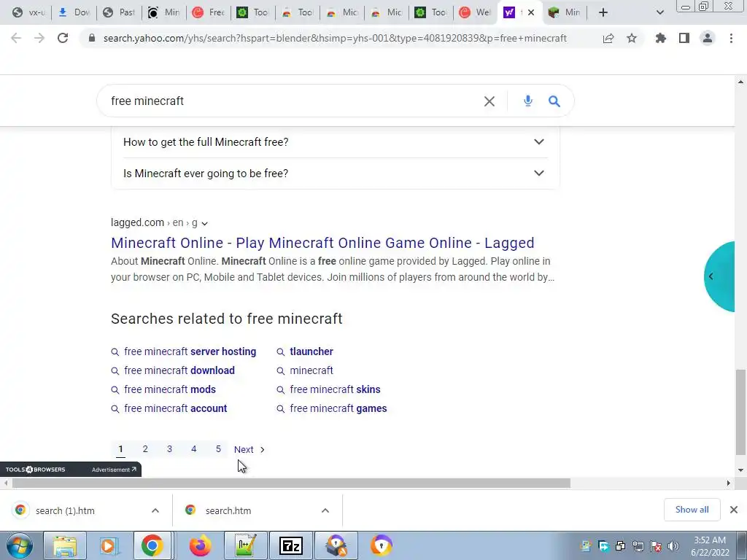Screen dimensions: 747x560
Task: Search 'free minecraft server hosting'
Action: (x=190, y=351)
